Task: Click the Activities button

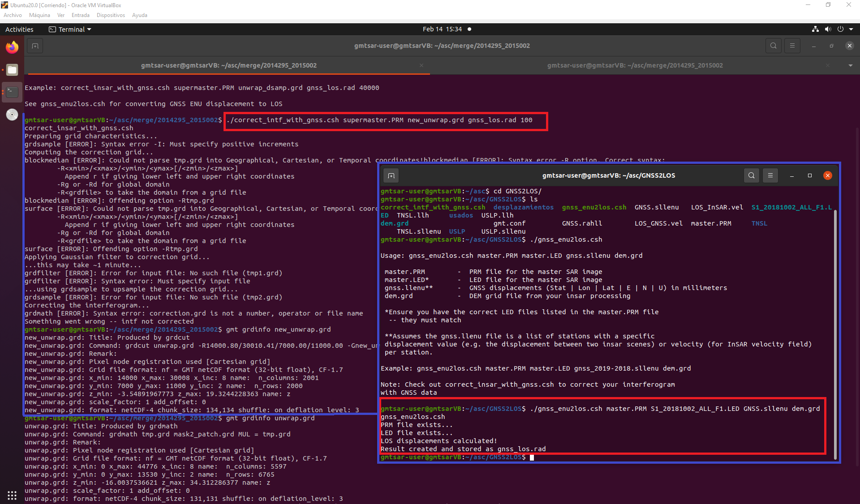Action: pos(19,29)
